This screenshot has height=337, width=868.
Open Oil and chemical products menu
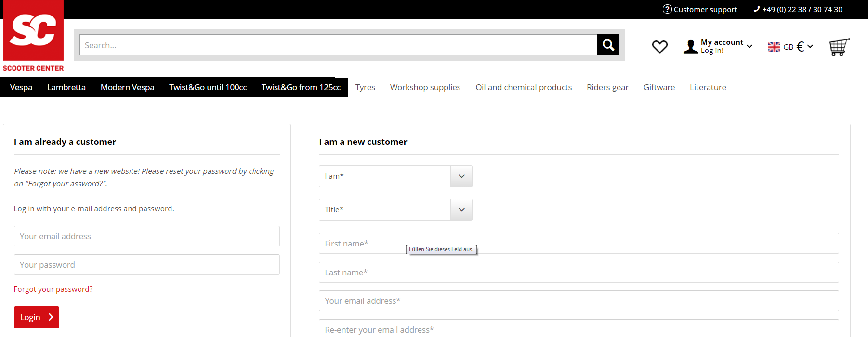(x=524, y=87)
